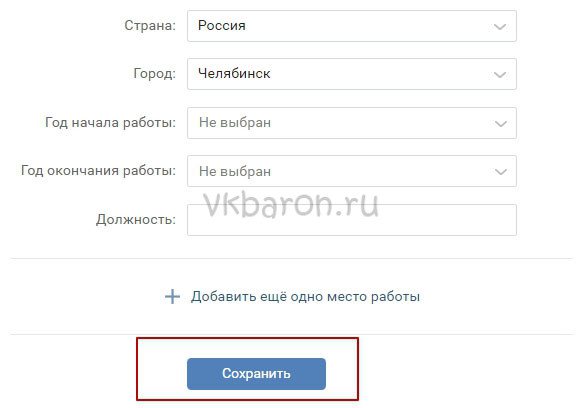Image resolution: width=583 pixels, height=408 pixels.
Task: Select the Россия value text
Action: pyautogui.click(x=222, y=25)
